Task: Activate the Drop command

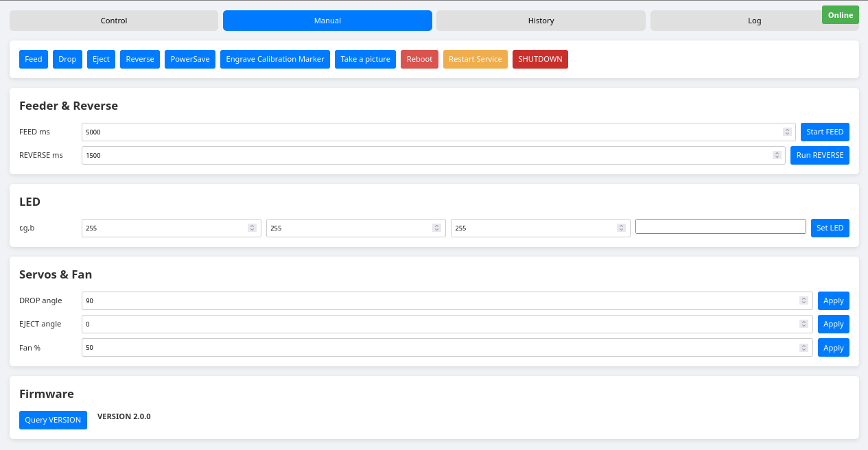Action: coord(67,59)
